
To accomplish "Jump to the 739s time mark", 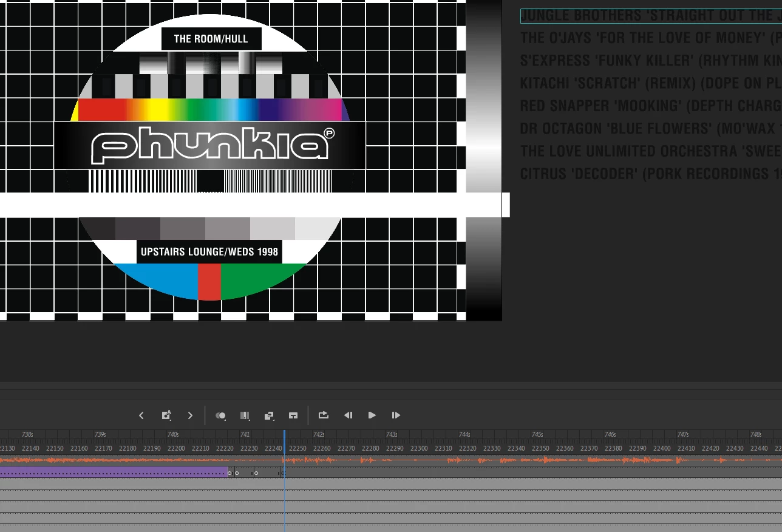I will pyautogui.click(x=100, y=434).
